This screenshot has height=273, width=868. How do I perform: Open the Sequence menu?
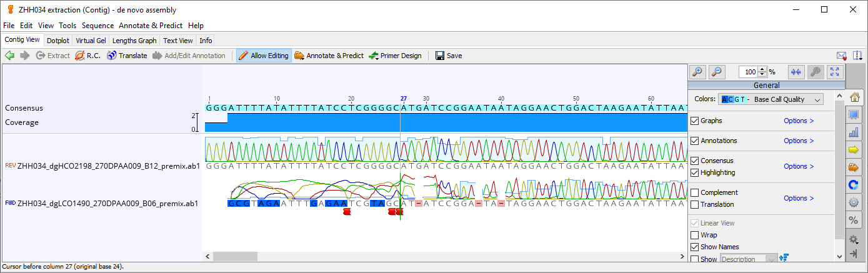tap(97, 26)
